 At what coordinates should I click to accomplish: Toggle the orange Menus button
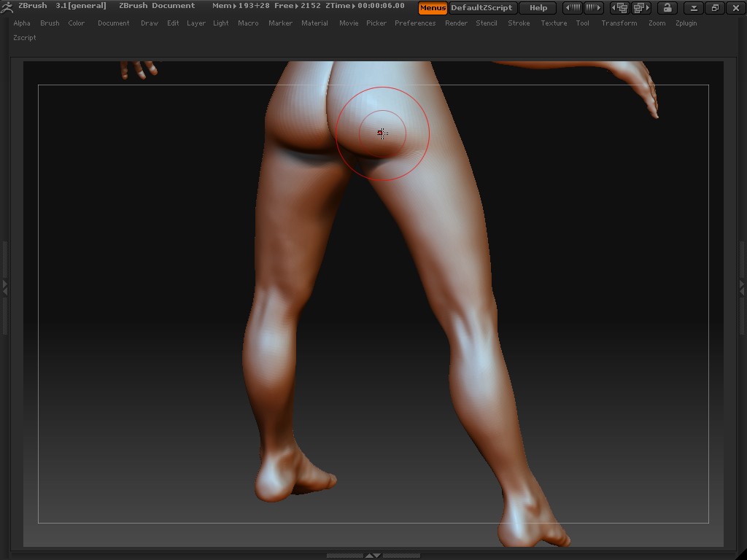tap(433, 7)
